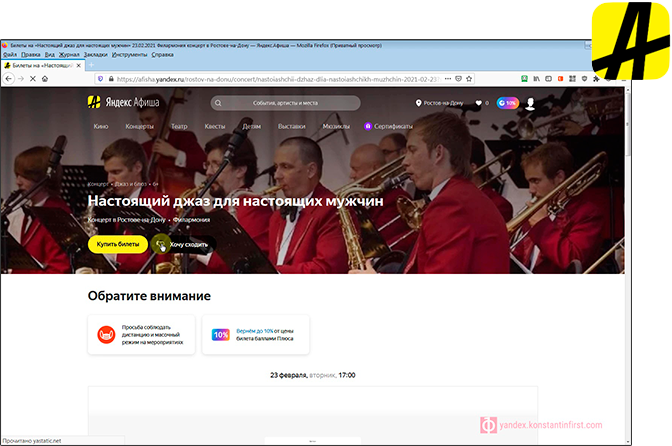Screen dimensions: 672x446
Task: Stop loading the page with X button
Action: click(33, 79)
